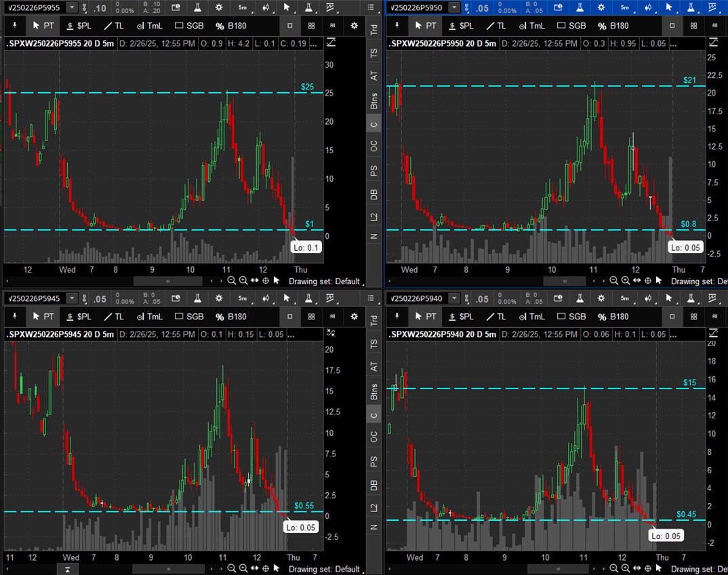Image resolution: width=728 pixels, height=575 pixels.
Task: Select the trendline TL tool in the P5945 chart
Action: [113, 317]
